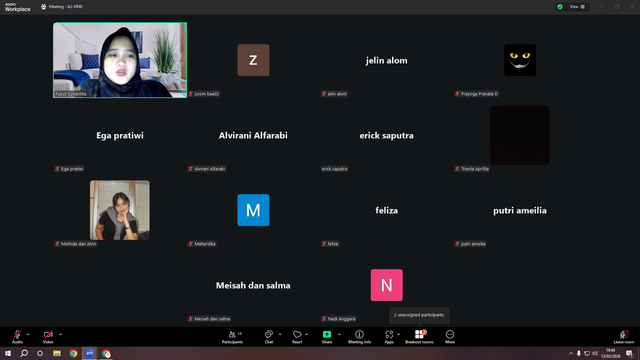Open the Chat panel

pyautogui.click(x=269, y=337)
